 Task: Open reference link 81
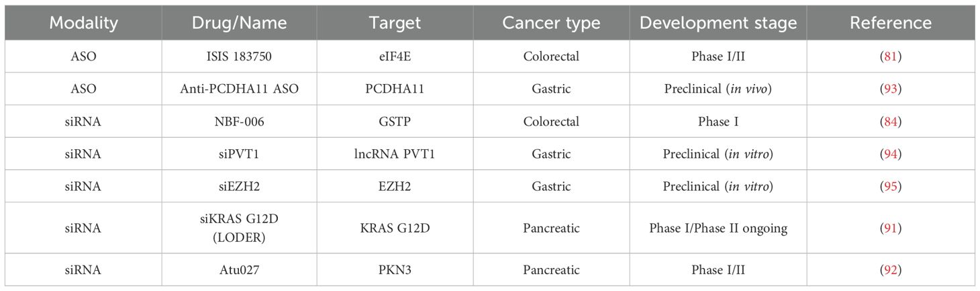(891, 56)
